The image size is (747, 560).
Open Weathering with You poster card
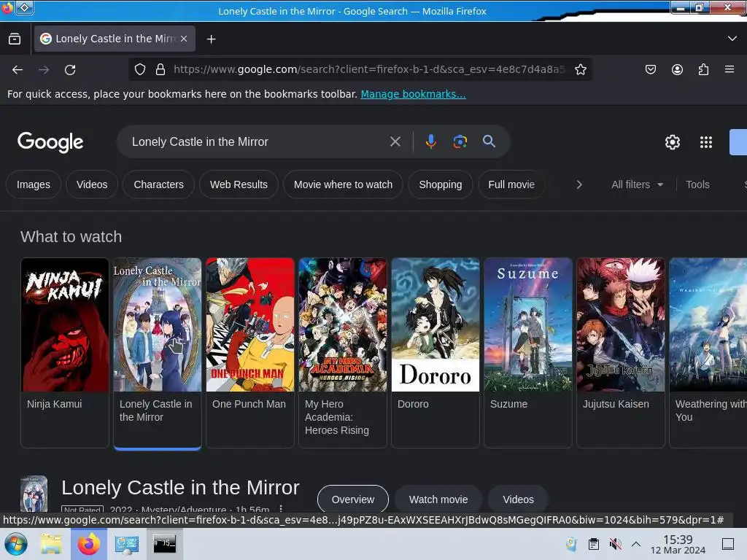(708, 352)
